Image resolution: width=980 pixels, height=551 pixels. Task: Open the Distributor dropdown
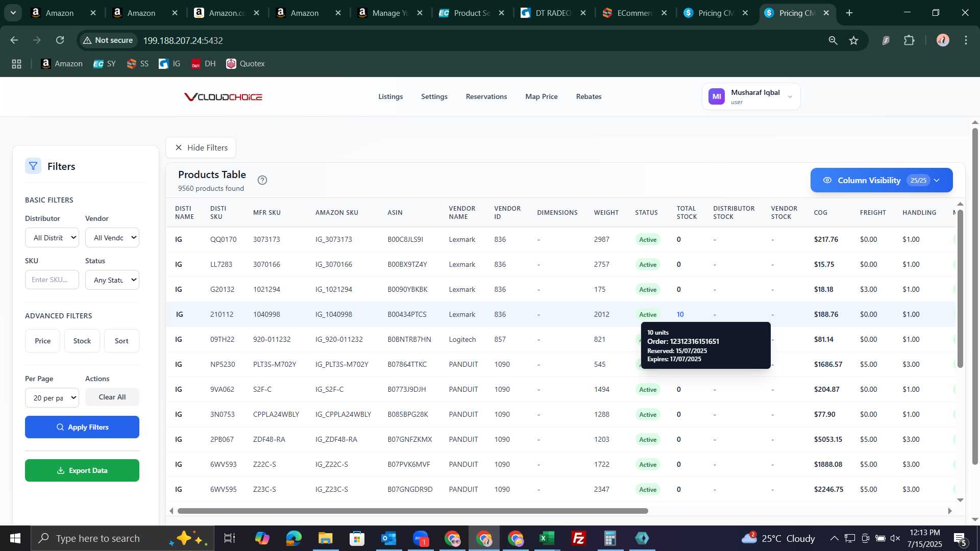click(52, 238)
